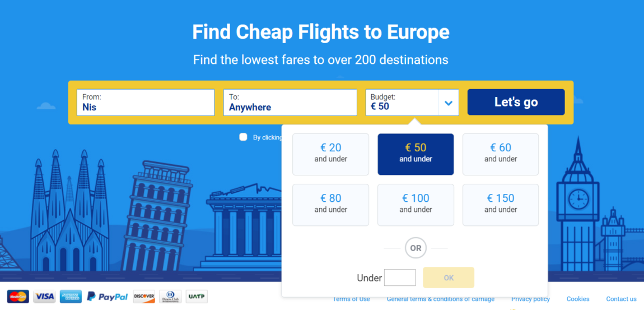Viewport: 644px width, 310px height.
Task: Click the Diners Club icon
Action: pyautogui.click(x=170, y=297)
